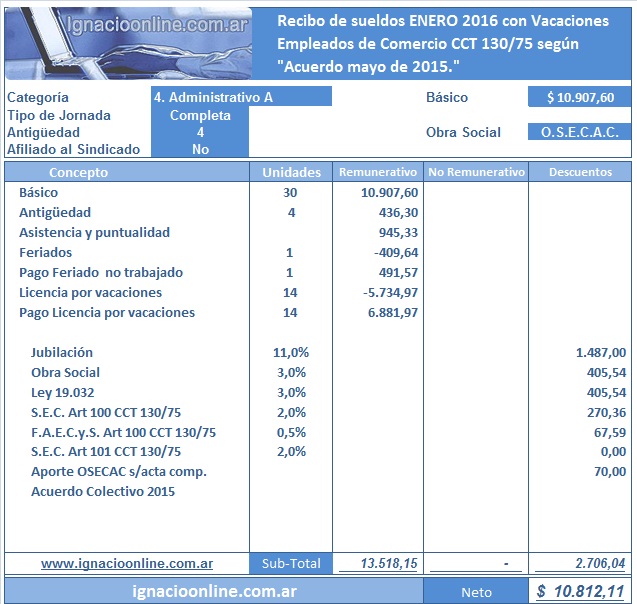
Task: Select the Categoría cell '4. Administrativo A'
Action: 241,97
